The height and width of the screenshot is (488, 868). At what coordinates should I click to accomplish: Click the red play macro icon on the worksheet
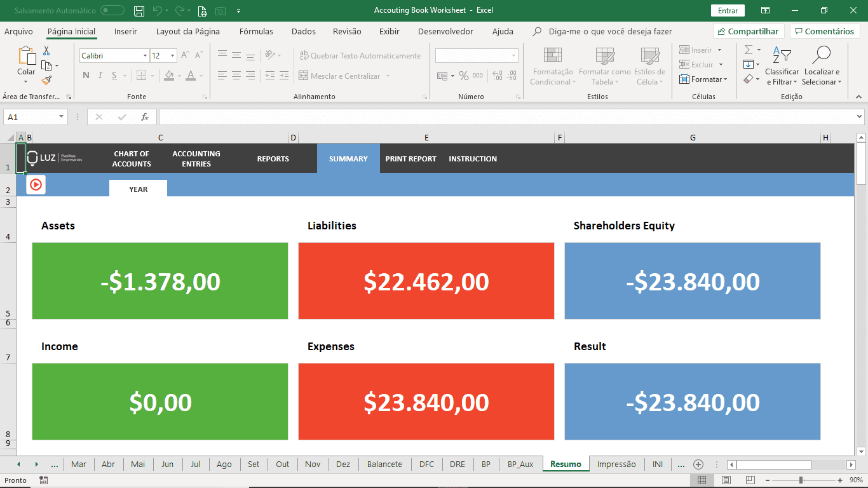[x=35, y=184]
